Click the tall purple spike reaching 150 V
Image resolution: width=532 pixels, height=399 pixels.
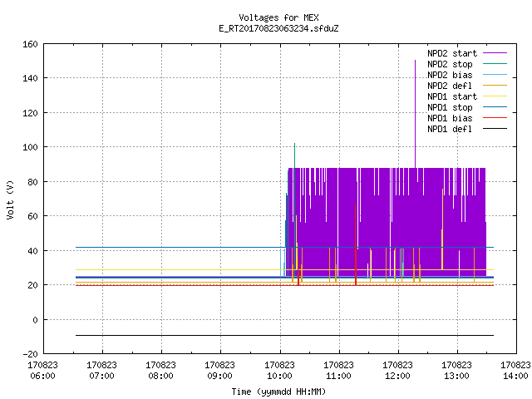tap(415, 112)
